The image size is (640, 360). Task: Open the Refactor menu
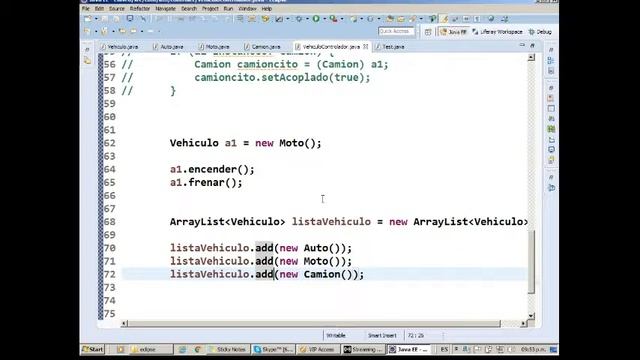pyautogui.click(x=140, y=9)
